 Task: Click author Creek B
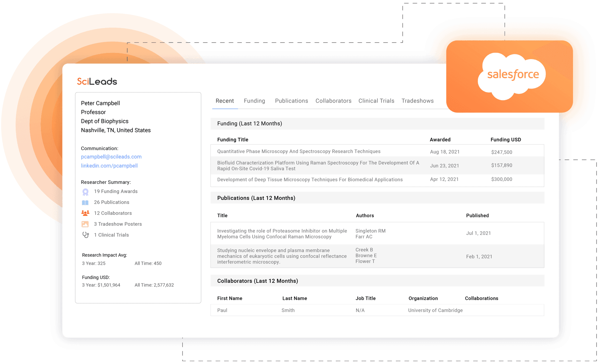(x=364, y=250)
